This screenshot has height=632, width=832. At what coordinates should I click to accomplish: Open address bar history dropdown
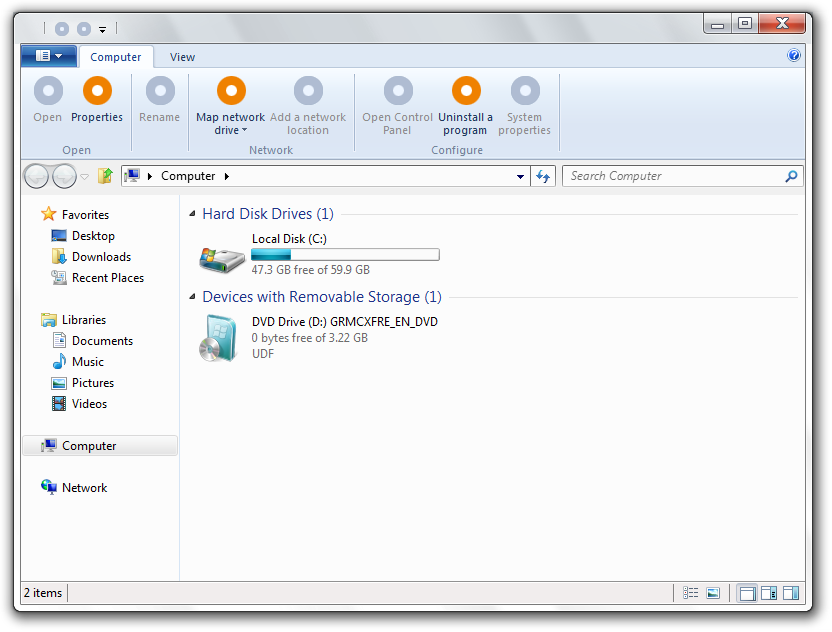click(x=521, y=176)
